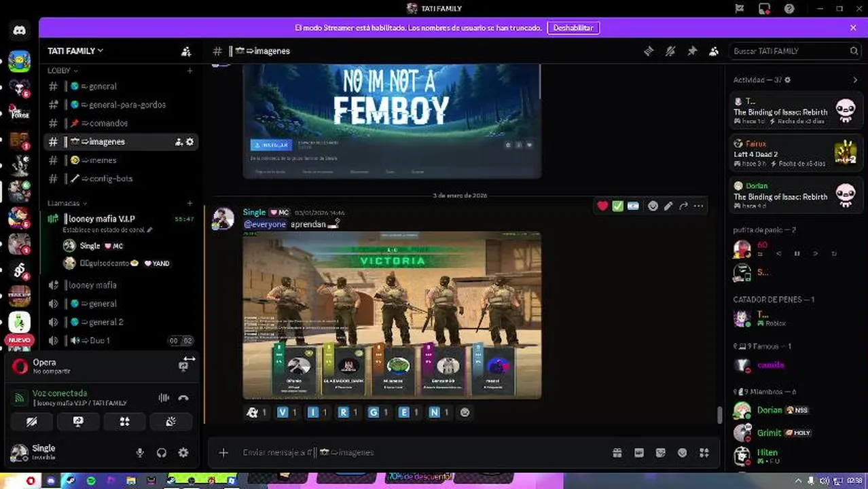Toggle camera in voice panel
868x489 pixels.
[x=32, y=422]
